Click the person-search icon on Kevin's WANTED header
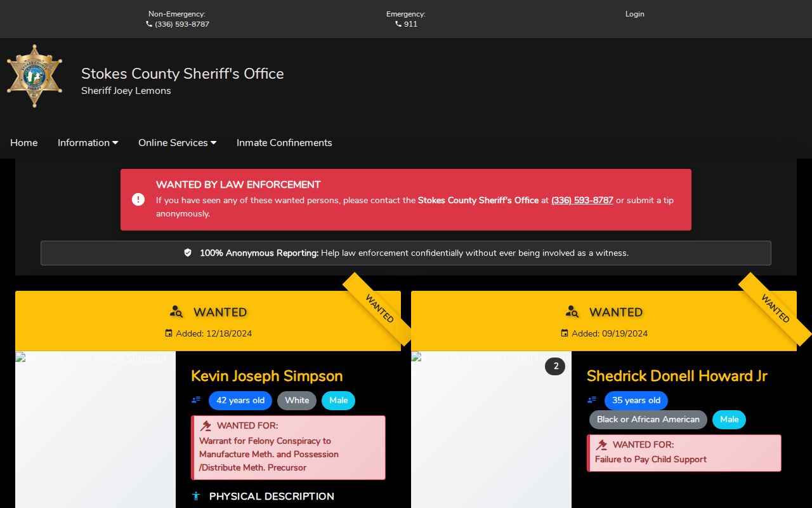Screen dimensions: 812x508 pyautogui.click(x=176, y=312)
